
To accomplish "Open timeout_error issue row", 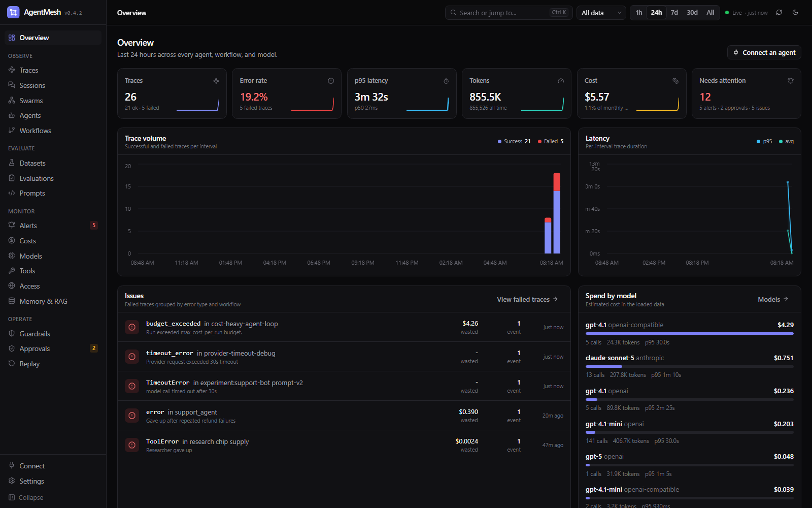I will coord(344,357).
